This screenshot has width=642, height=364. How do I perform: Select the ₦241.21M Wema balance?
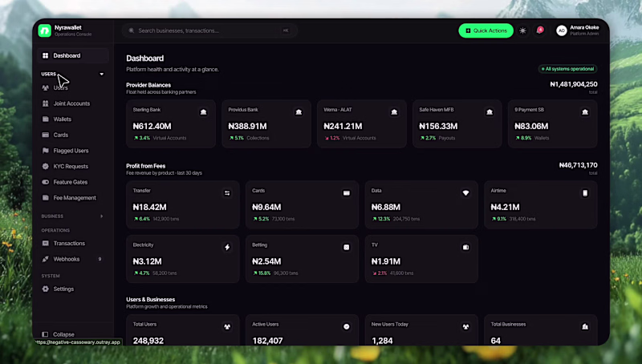click(x=343, y=127)
